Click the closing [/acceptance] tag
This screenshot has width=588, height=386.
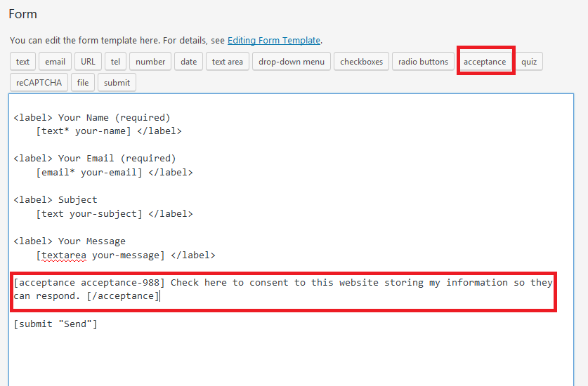(x=123, y=296)
